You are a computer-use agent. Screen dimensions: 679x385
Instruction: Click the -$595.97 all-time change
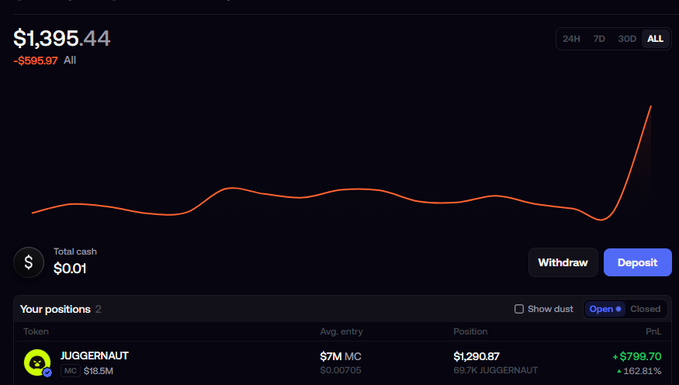(x=36, y=61)
